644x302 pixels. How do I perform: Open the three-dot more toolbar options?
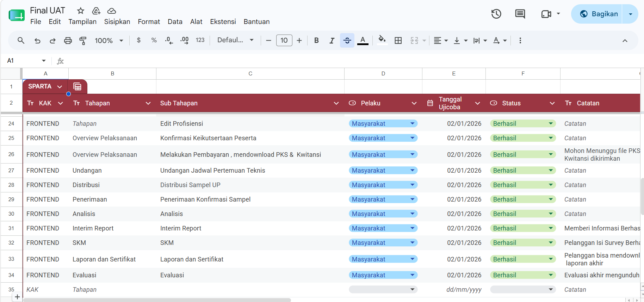(x=520, y=41)
